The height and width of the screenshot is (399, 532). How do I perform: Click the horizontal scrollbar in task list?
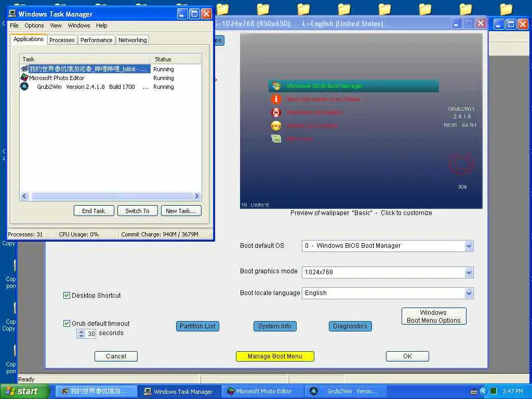pyautogui.click(x=111, y=196)
